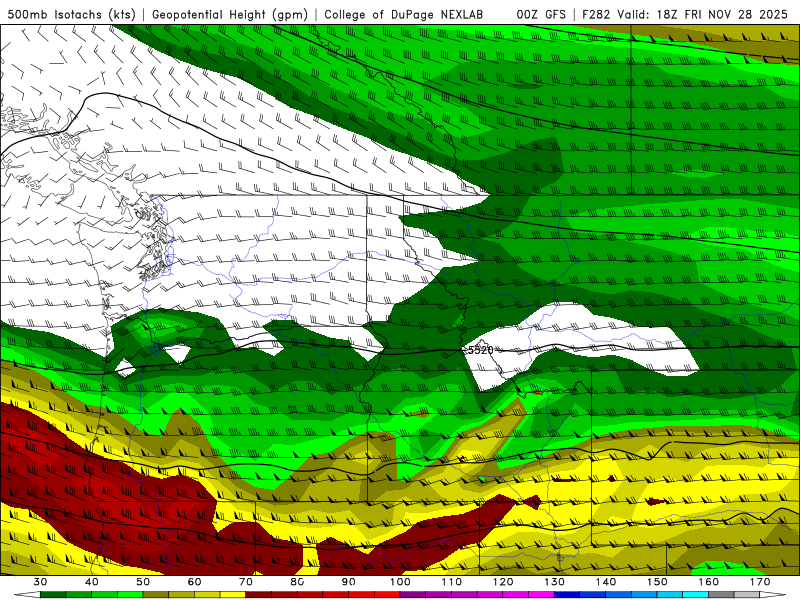Click the '40' value on the color scale
Screen dimensions: 800x600
point(92,582)
